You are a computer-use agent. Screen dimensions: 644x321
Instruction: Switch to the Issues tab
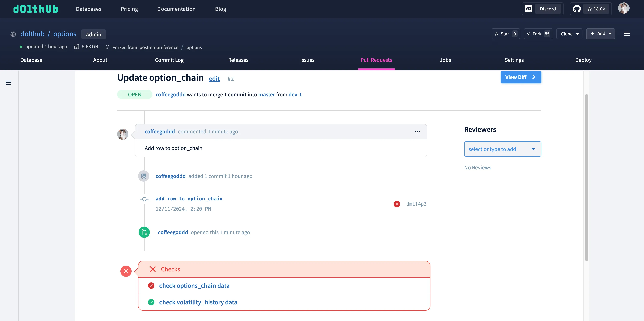pos(307,60)
